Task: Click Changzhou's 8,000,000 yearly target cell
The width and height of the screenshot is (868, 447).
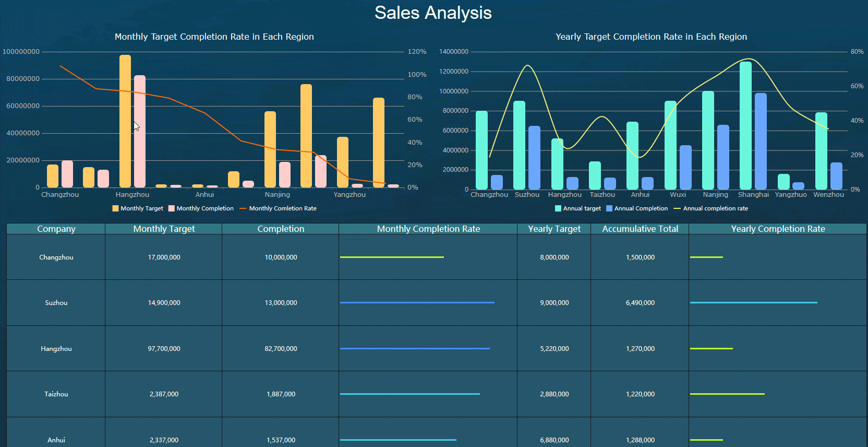Action: [x=554, y=257]
